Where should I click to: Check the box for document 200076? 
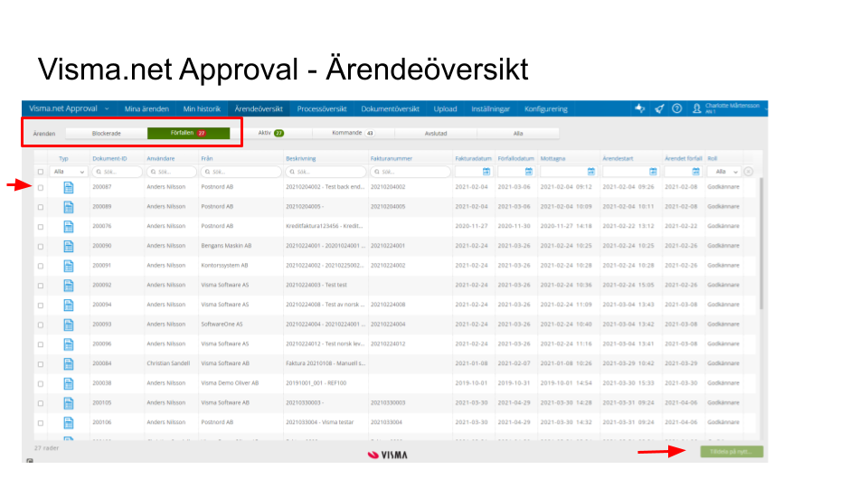click(41, 227)
